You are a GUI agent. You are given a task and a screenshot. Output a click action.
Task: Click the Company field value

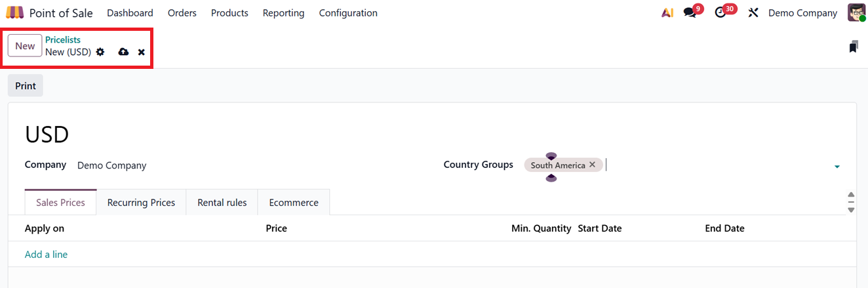pos(112,165)
